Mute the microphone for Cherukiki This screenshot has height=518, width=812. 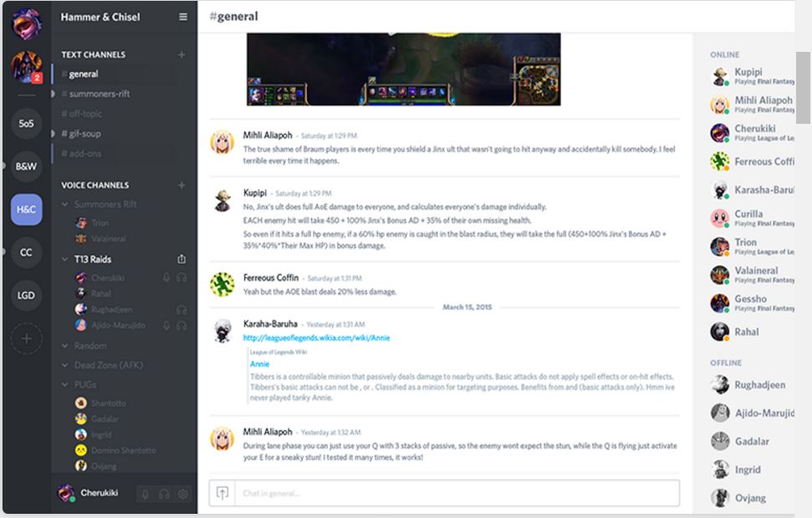click(145, 494)
